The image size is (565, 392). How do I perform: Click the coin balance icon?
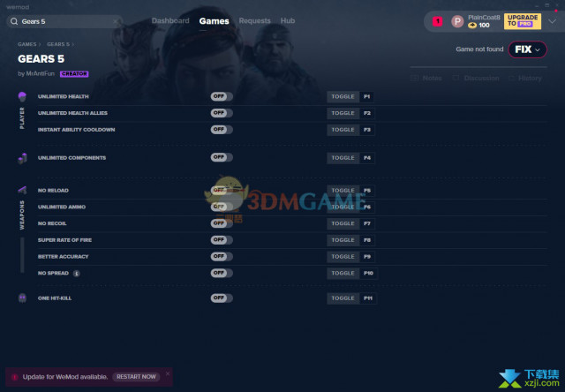tap(472, 26)
